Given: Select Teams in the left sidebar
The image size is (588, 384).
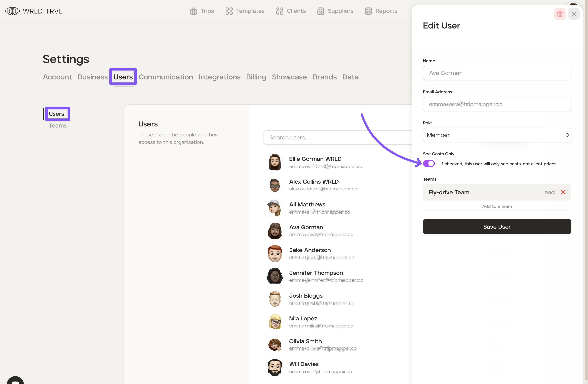Looking at the screenshot, I should 58,126.
